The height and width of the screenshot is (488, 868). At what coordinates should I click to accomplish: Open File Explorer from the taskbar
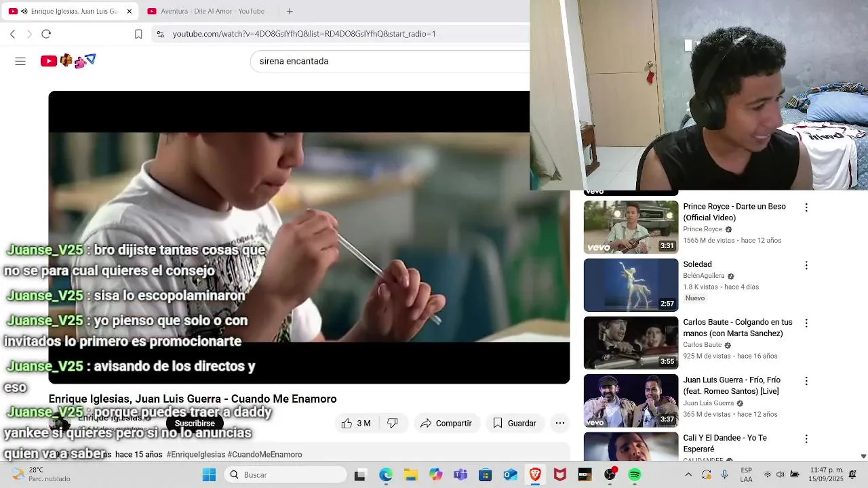coord(410,474)
